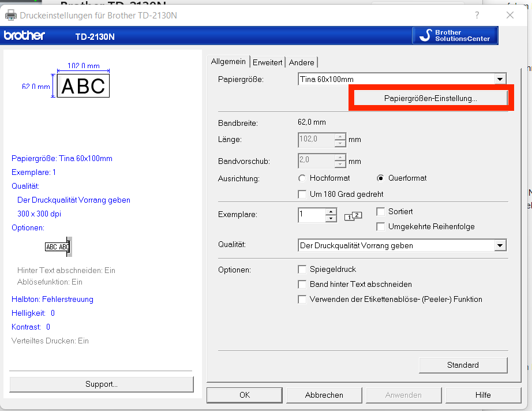
Task: Click the '62,0 mm' Bandbreite value
Action: [x=312, y=122]
